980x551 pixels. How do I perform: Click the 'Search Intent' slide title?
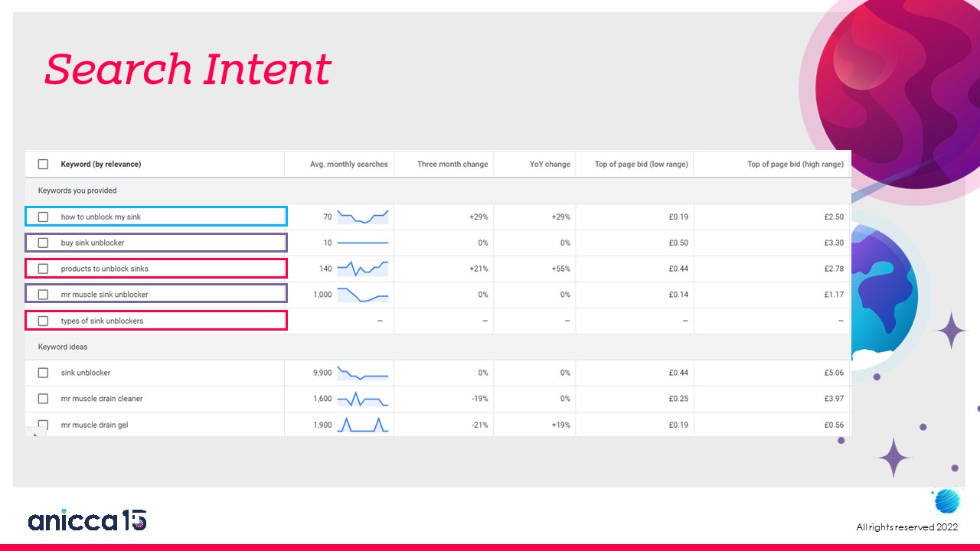point(188,70)
